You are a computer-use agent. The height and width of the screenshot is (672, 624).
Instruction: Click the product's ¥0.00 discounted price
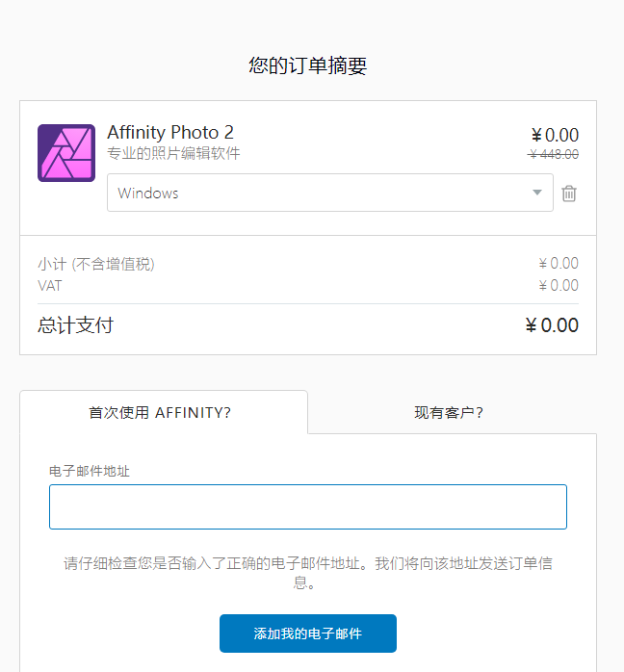(x=555, y=136)
